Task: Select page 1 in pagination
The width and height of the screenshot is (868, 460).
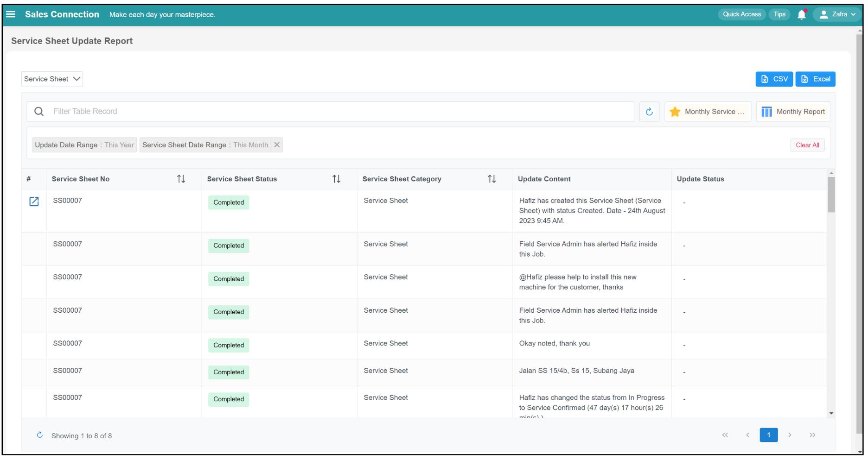Action: (x=768, y=435)
